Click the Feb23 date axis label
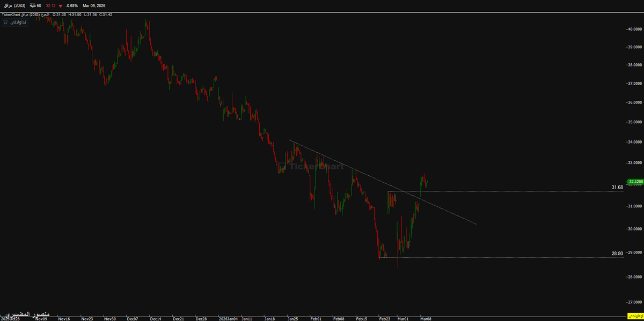Viewport: 644px width, 321px height. click(x=385, y=318)
